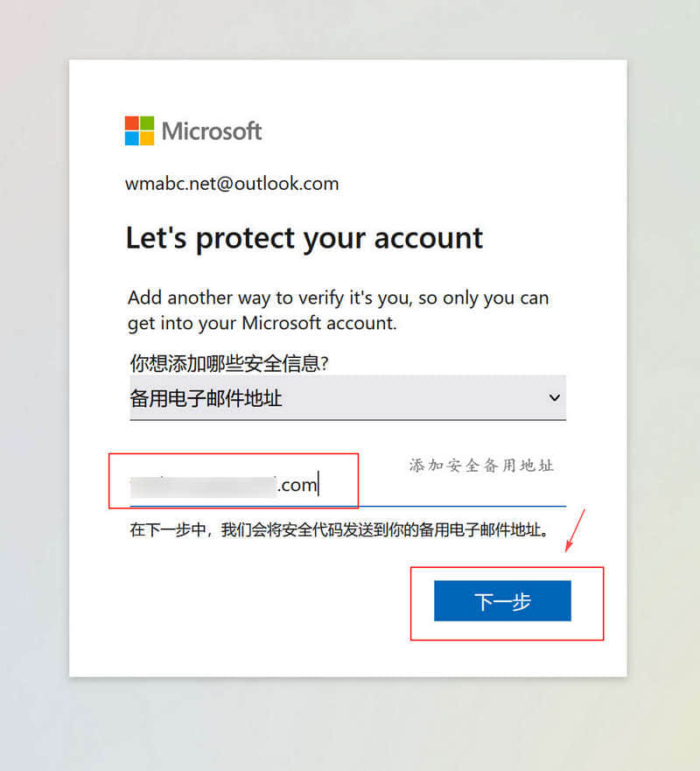The height and width of the screenshot is (771, 700).
Task: Click the green square of the Microsoft logo
Action: 147,123
